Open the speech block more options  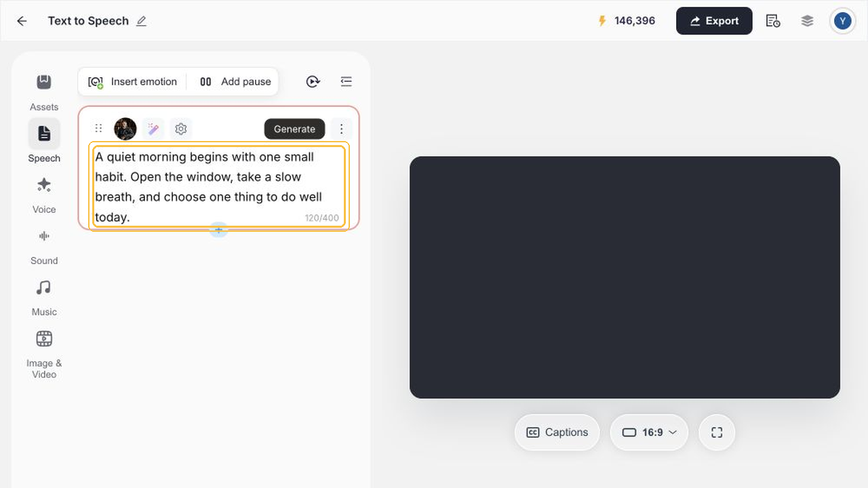[342, 129]
